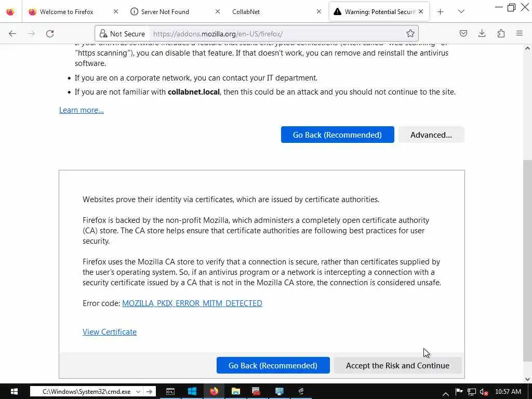Open a new tab with plus button
The height and width of the screenshot is (399, 532).
tap(441, 12)
